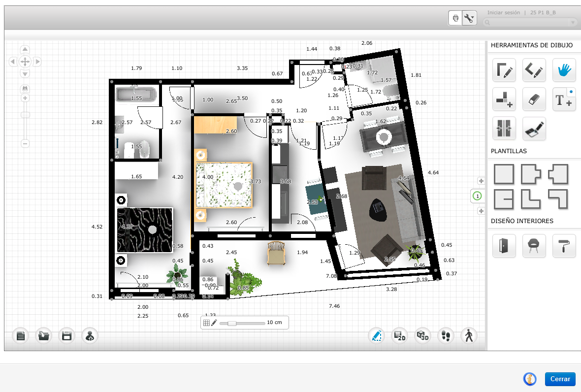Select the split wall tool
The width and height of the screenshot is (581, 392).
pyautogui.click(x=504, y=128)
